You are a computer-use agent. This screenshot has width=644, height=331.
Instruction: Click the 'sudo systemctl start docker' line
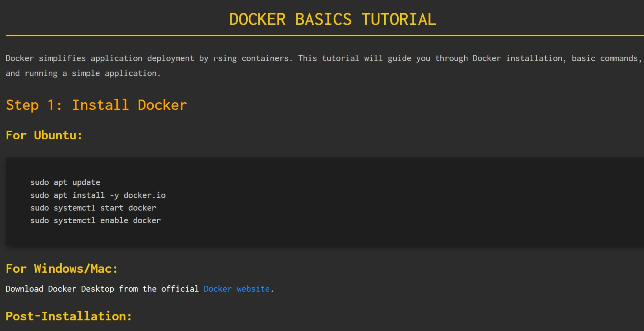point(93,208)
